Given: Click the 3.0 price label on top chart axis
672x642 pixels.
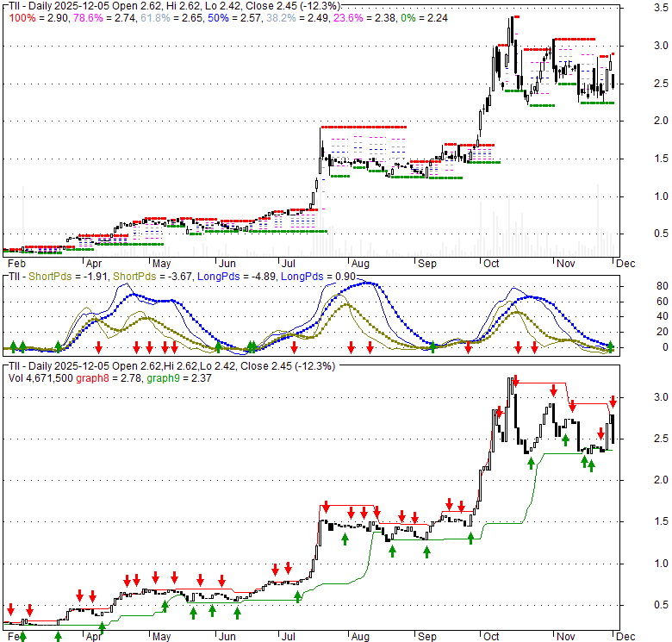Looking at the screenshot, I should [x=661, y=46].
